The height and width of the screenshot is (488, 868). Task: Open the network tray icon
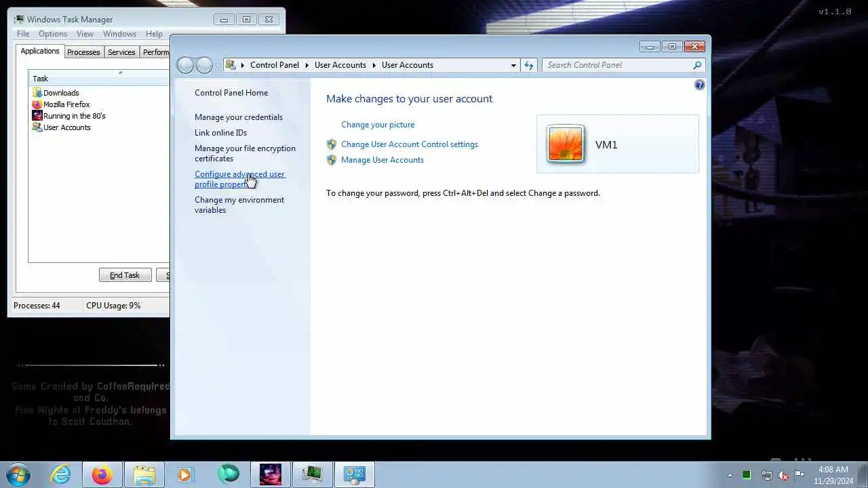(x=766, y=475)
